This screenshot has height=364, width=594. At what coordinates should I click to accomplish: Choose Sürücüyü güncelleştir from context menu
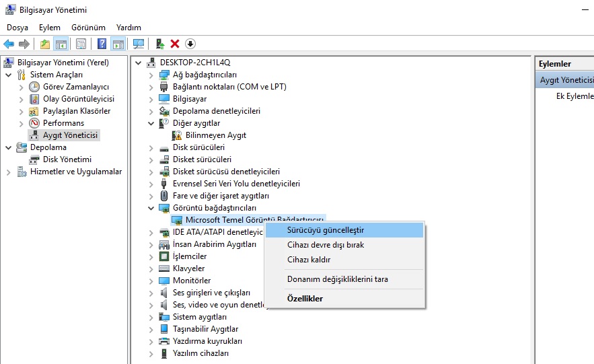pos(344,230)
